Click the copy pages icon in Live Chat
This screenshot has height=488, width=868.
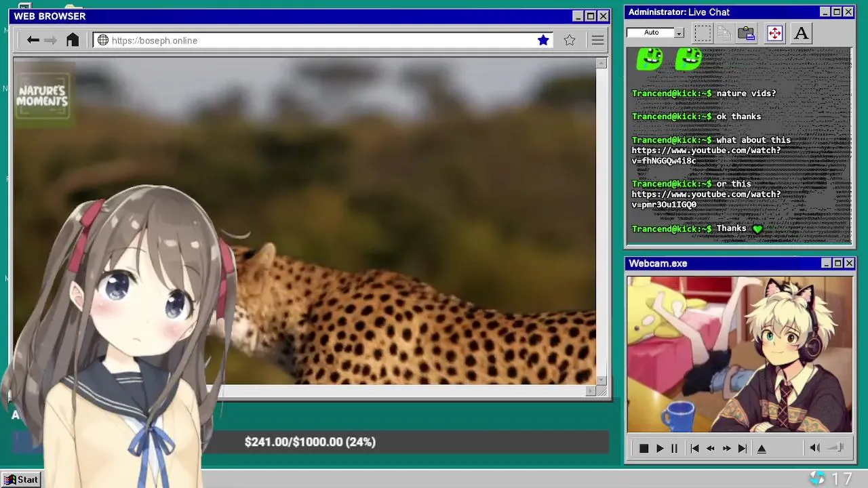[x=724, y=33]
